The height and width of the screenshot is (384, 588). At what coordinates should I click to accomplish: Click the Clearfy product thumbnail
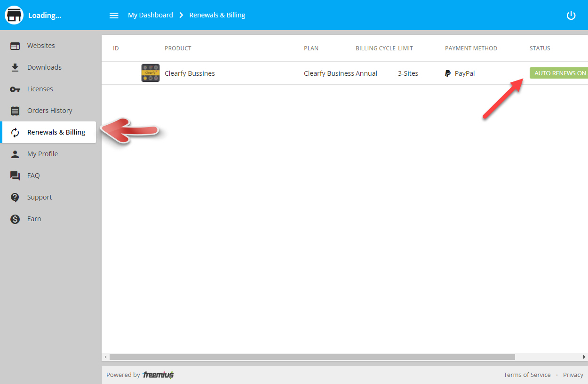click(x=151, y=73)
